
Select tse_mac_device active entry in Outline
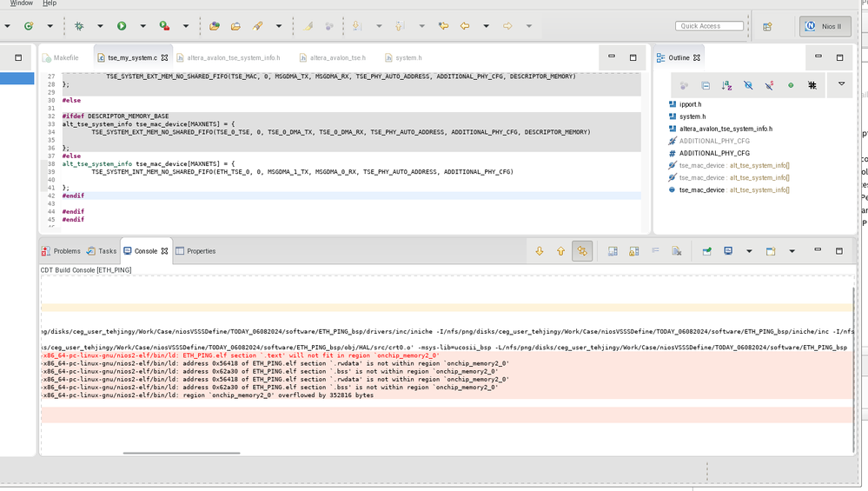pyautogui.click(x=701, y=189)
